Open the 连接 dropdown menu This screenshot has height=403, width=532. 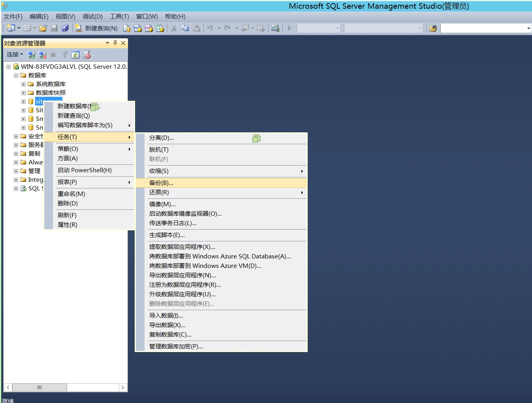pos(14,55)
